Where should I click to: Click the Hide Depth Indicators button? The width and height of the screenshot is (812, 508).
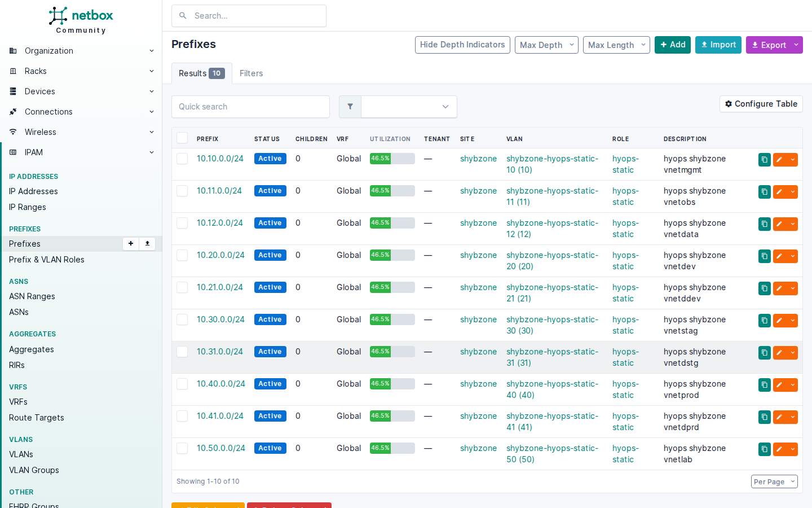[462, 45]
